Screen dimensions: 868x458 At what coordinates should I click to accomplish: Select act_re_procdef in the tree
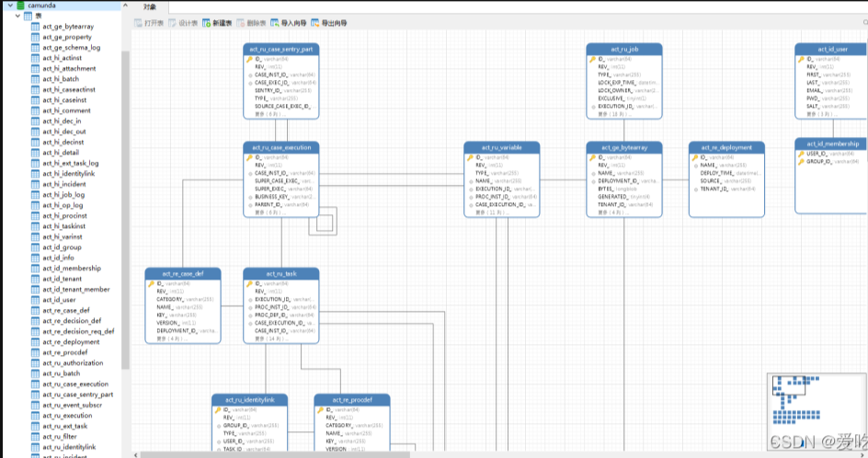pos(64,353)
